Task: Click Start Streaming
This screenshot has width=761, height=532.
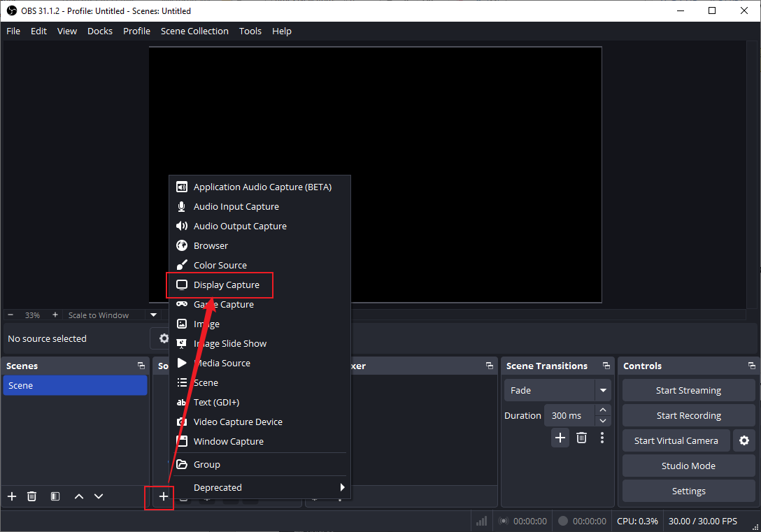Action: click(688, 390)
